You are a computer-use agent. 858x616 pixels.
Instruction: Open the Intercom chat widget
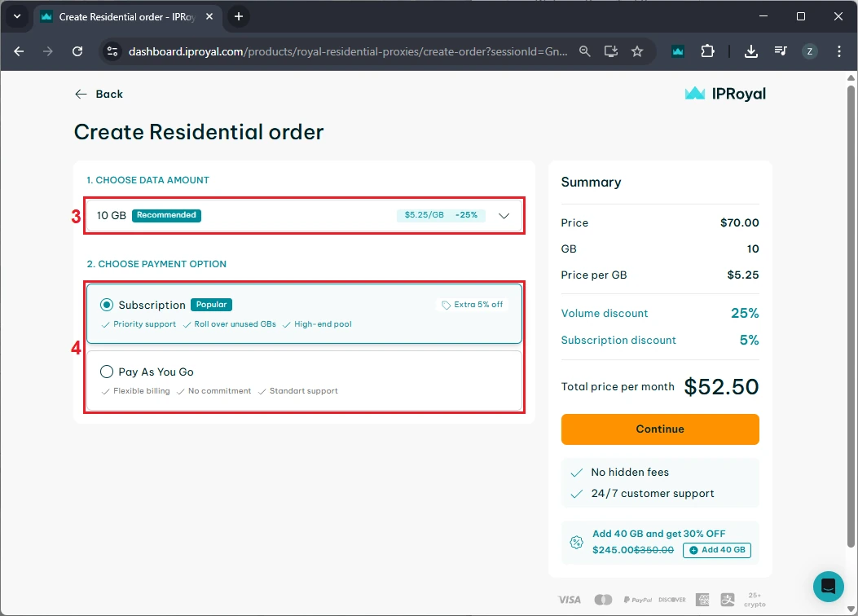[828, 586]
